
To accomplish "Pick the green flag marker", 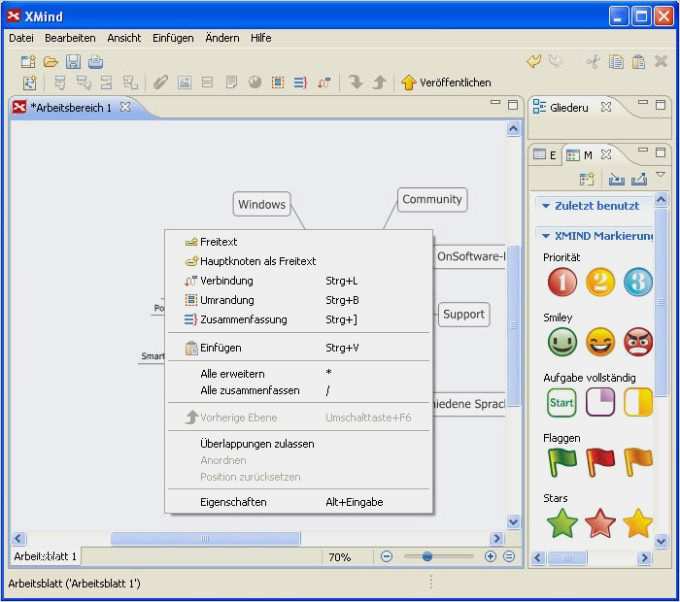I will pyautogui.click(x=562, y=462).
